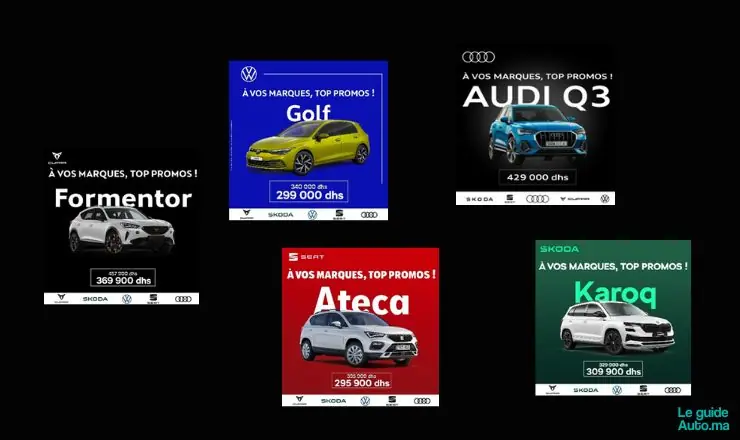This screenshot has width=740, height=440.
Task: Click the green Karoq model title
Action: coord(615,293)
